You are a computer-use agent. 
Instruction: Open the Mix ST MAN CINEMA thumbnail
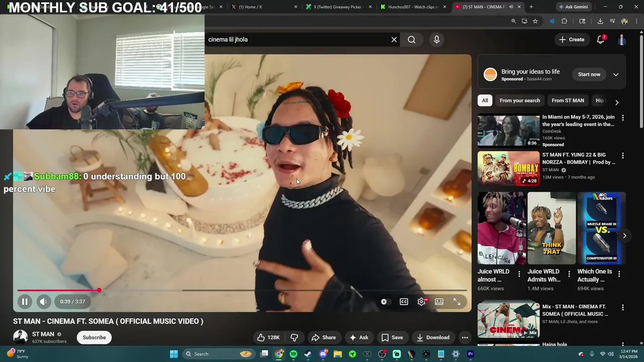508,319
